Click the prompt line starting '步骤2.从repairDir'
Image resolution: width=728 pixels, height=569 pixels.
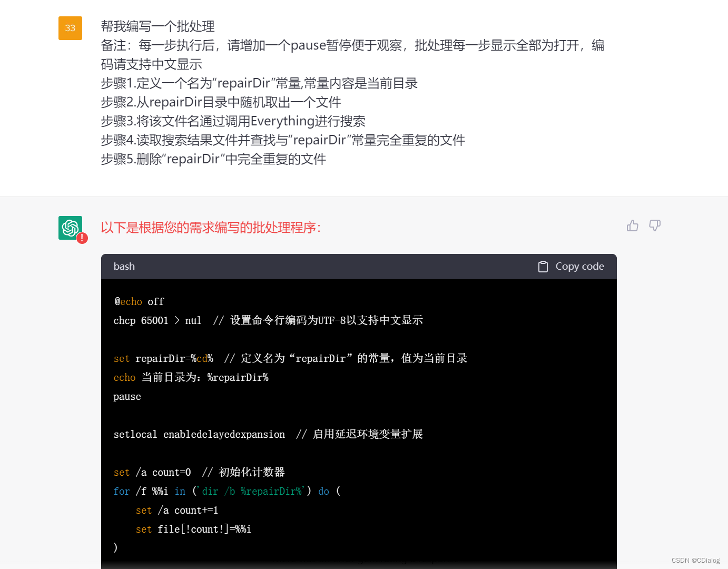(x=221, y=102)
